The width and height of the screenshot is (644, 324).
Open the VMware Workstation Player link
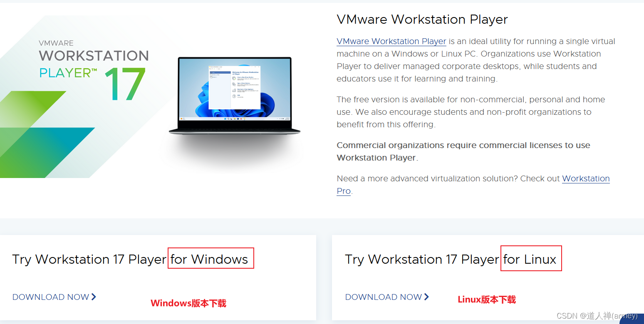click(391, 41)
